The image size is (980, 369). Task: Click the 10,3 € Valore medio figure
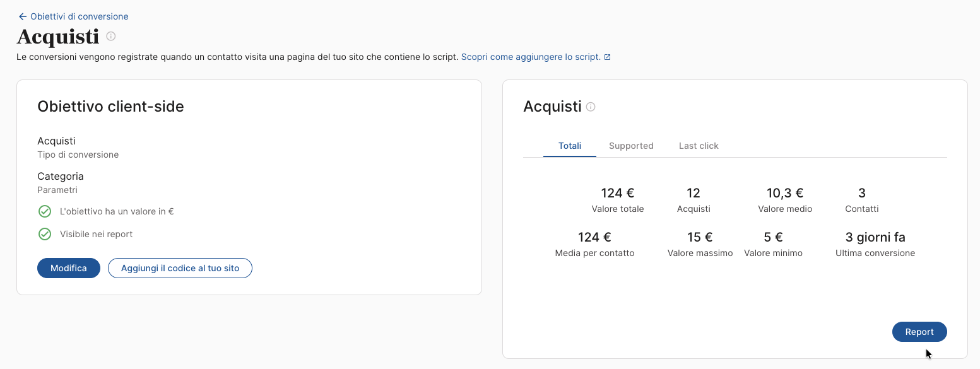tap(785, 200)
